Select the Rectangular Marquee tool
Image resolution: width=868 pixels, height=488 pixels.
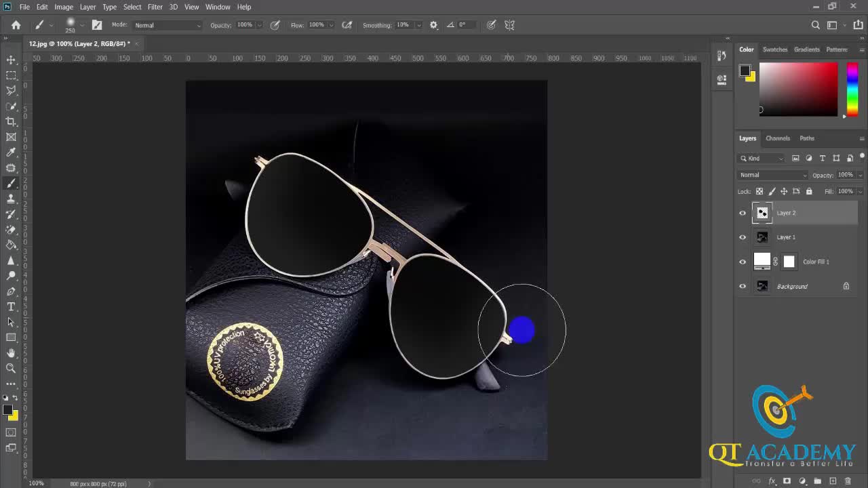[x=11, y=75]
